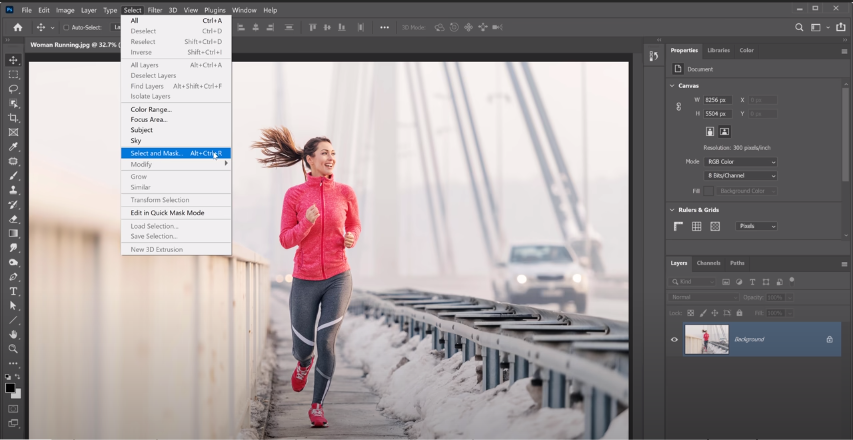Toggle the width-height link icon in Canvas
Screen dimensions: 853x440
click(x=680, y=107)
